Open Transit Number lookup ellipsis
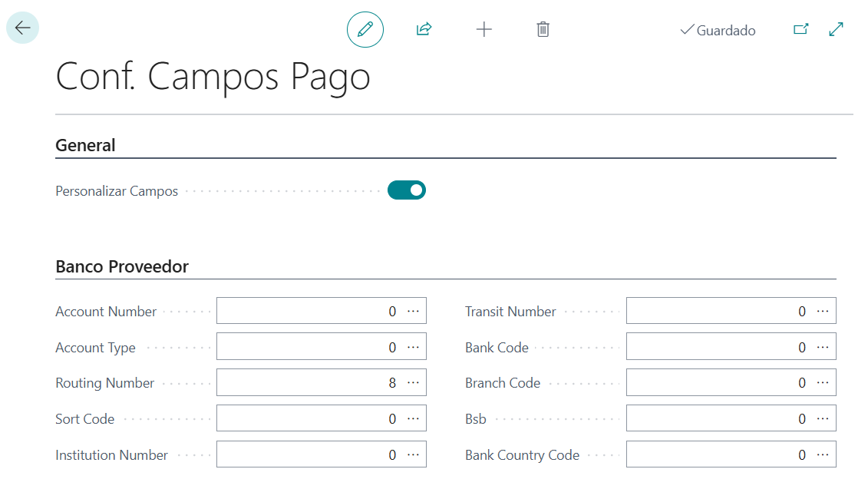The width and height of the screenshot is (868, 479). (823, 311)
